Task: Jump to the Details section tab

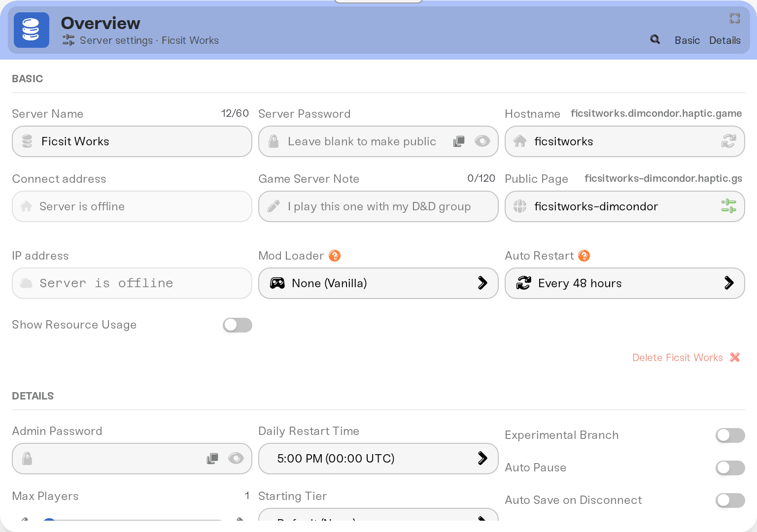Action: [x=724, y=40]
